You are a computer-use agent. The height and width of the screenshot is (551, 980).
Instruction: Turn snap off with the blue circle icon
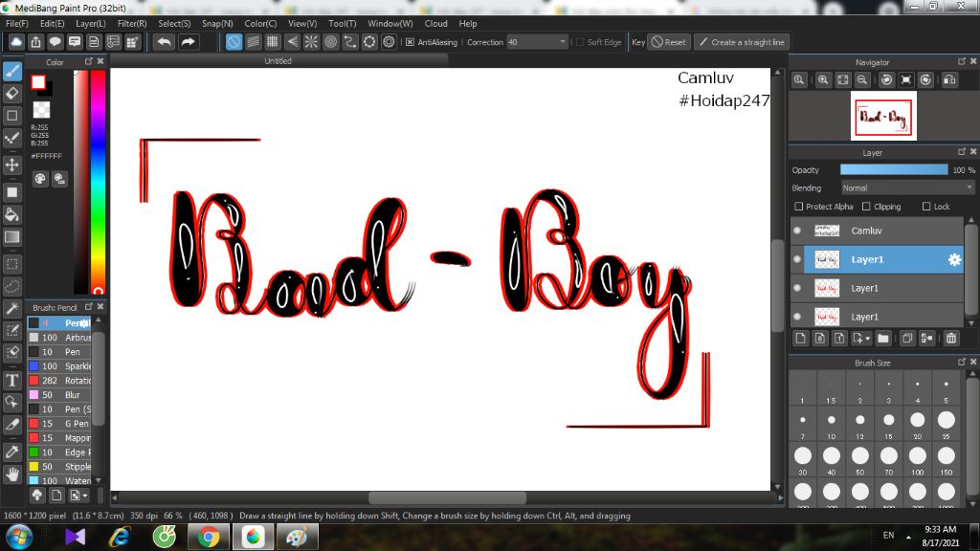234,42
